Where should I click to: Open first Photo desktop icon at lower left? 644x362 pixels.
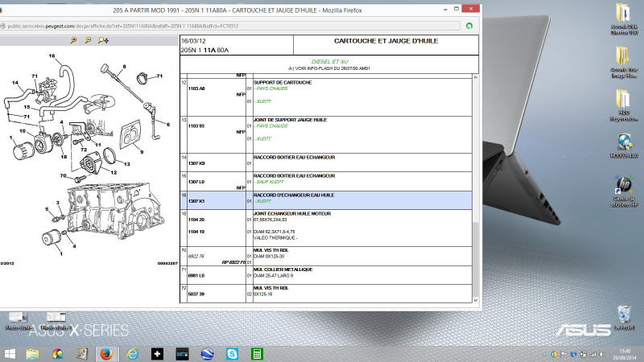19,321
